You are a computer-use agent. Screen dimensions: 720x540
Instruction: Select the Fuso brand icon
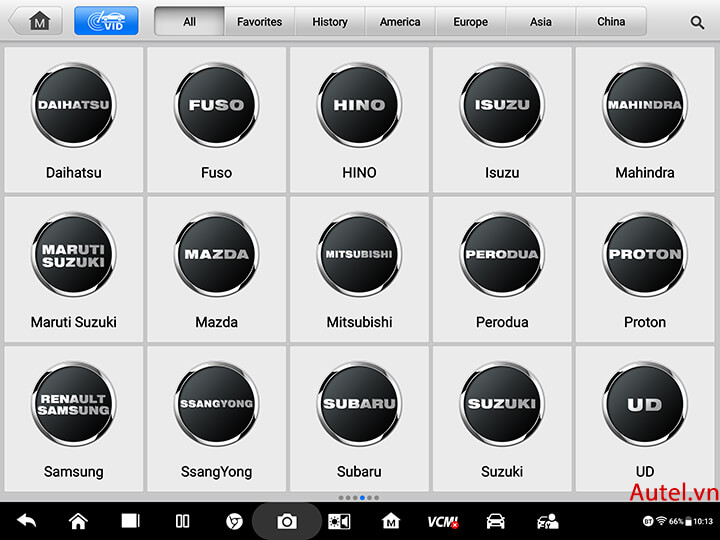(216, 105)
